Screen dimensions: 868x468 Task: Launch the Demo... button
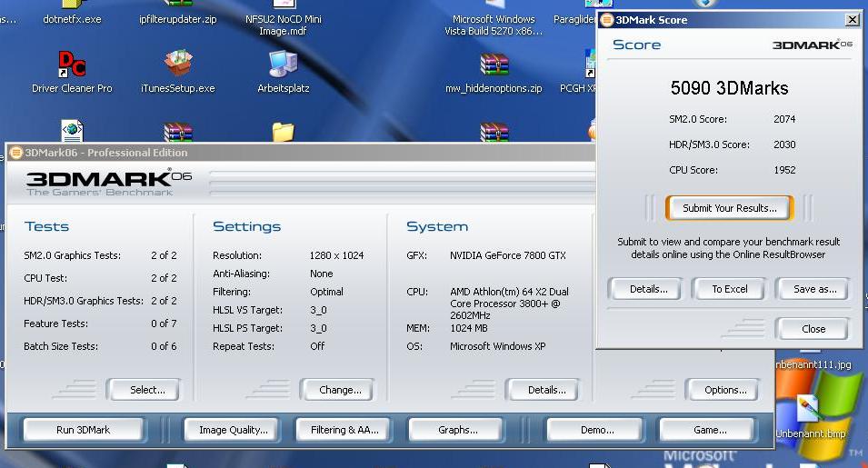(x=597, y=429)
